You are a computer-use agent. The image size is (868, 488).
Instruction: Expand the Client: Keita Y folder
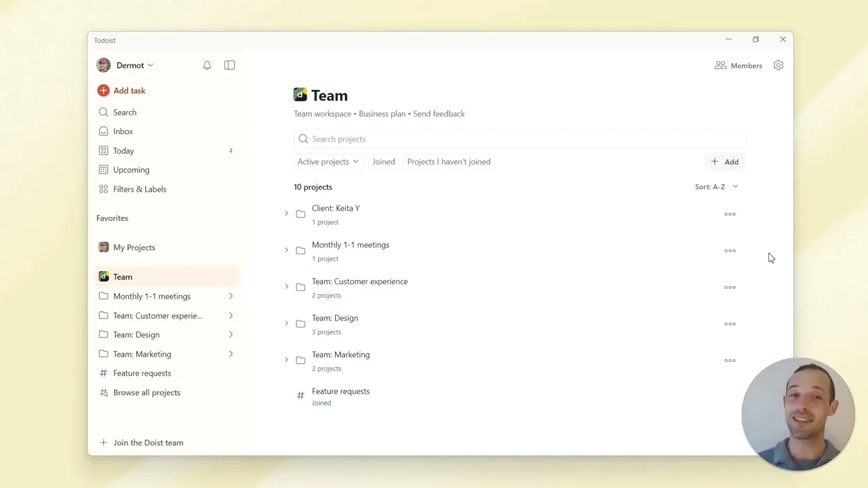pos(286,214)
